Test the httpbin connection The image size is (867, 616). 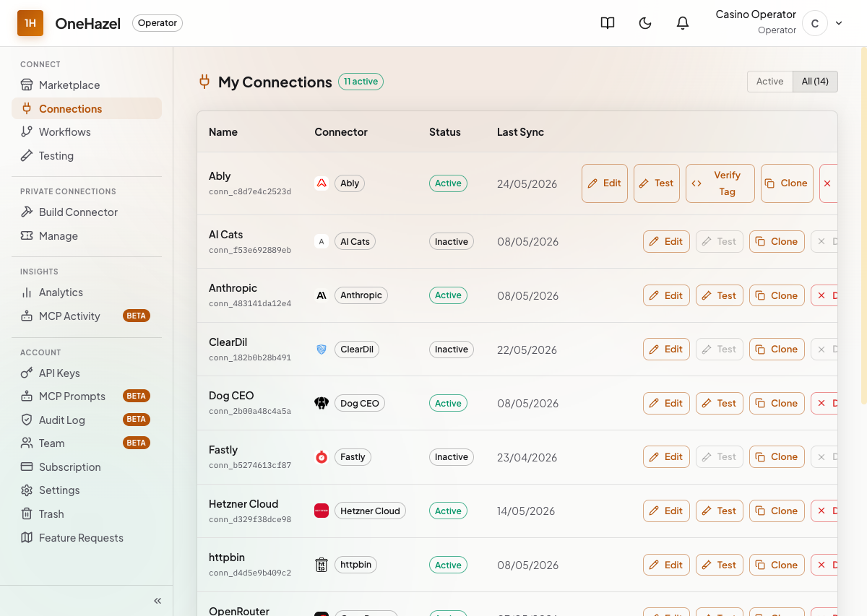pos(720,565)
